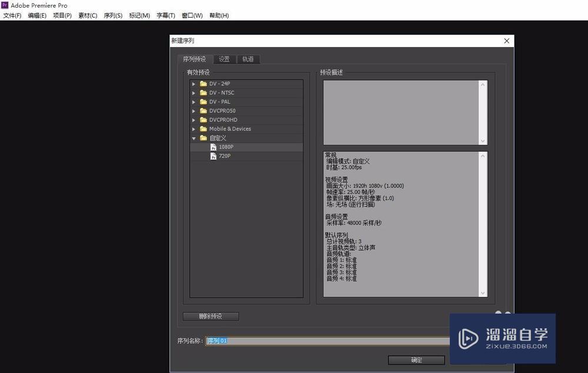
Task: Select the 1080P custom preset
Action: [x=226, y=146]
